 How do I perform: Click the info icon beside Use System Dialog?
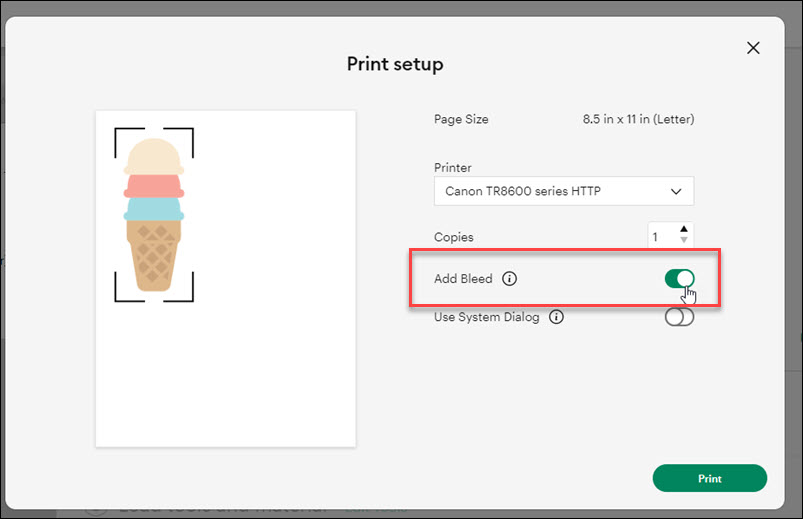556,317
